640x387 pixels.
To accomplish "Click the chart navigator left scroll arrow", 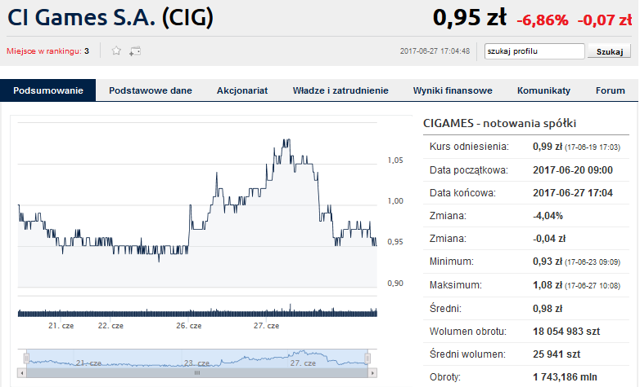I will [22, 373].
